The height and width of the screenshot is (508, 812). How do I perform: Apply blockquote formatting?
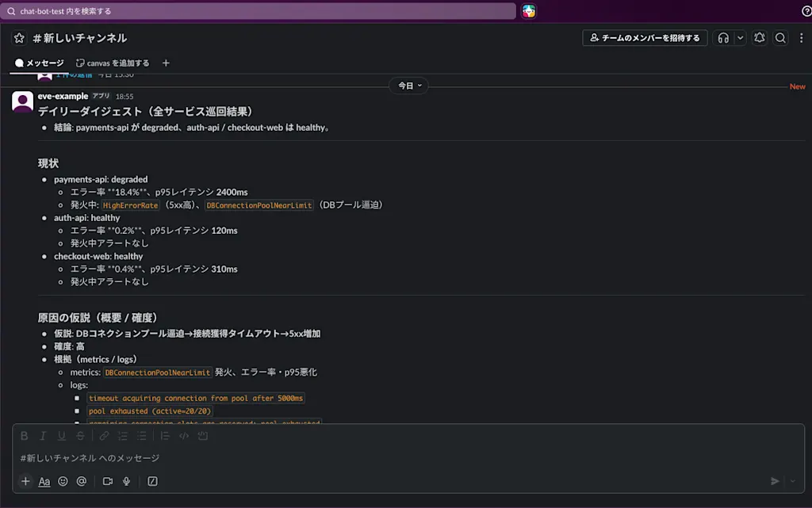pos(165,436)
